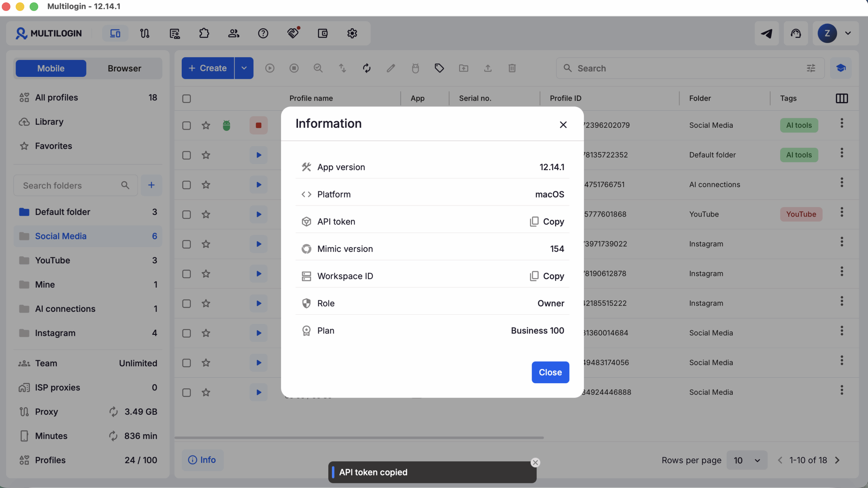868x488 pixels.
Task: Click the Create button
Action: (208, 68)
